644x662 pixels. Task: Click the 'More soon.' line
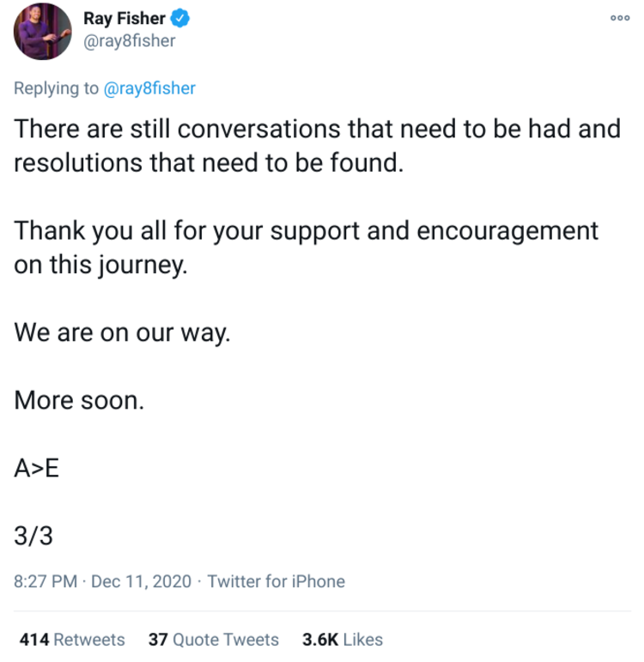tap(78, 400)
